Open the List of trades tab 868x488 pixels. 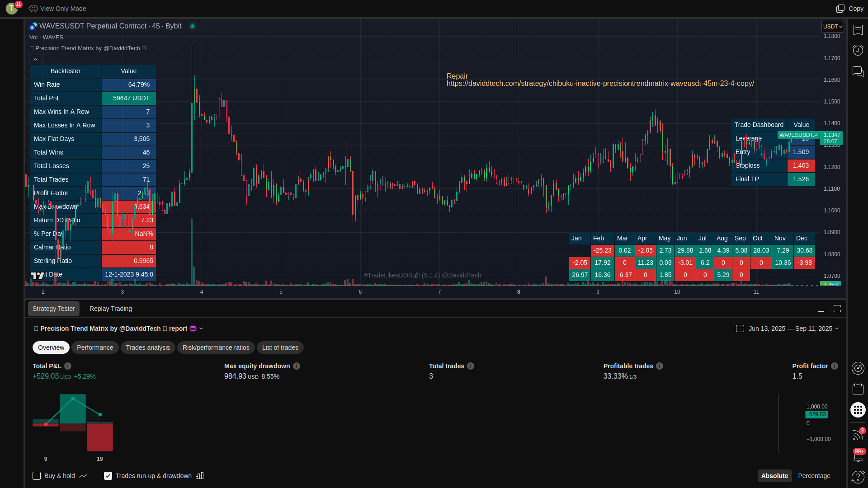280,347
